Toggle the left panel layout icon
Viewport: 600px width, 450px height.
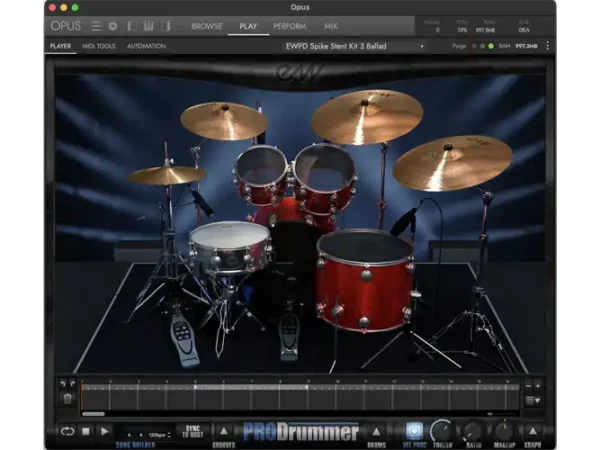pyautogui.click(x=132, y=26)
